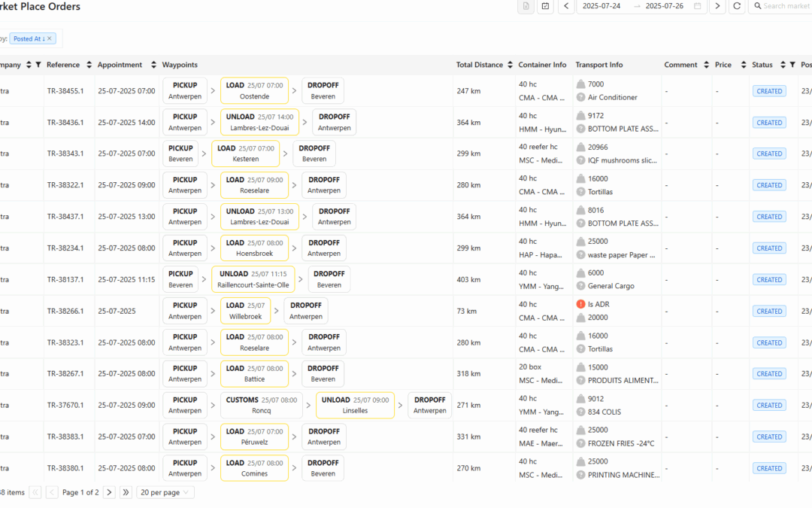Click the Company column filter icon
The image size is (812, 508).
(x=38, y=65)
